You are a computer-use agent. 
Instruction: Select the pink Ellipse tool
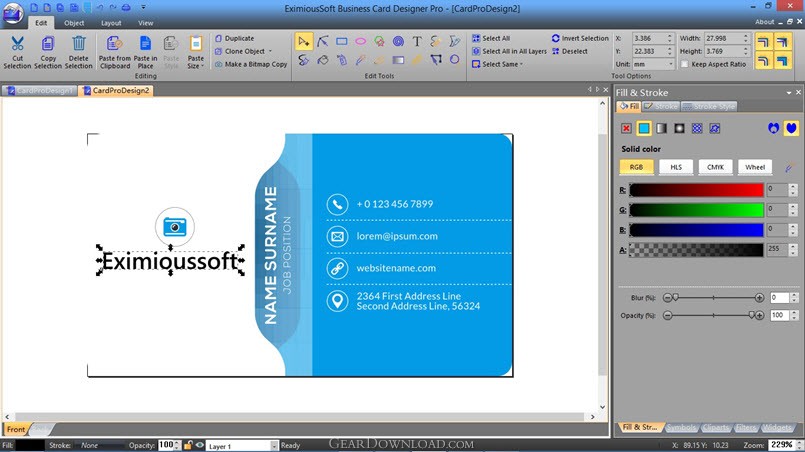pyautogui.click(x=361, y=42)
